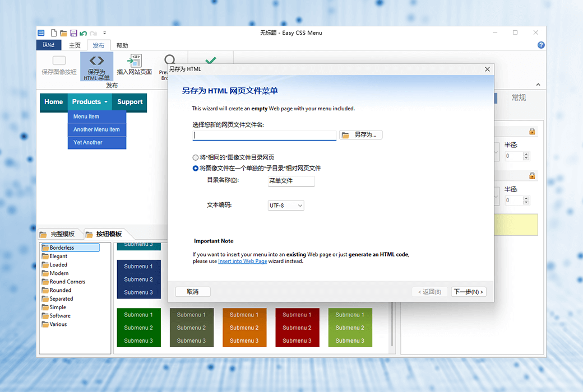Viewport: 583px width, 392px height.
Task: Click the upper orange lock icon
Action: [x=532, y=131]
